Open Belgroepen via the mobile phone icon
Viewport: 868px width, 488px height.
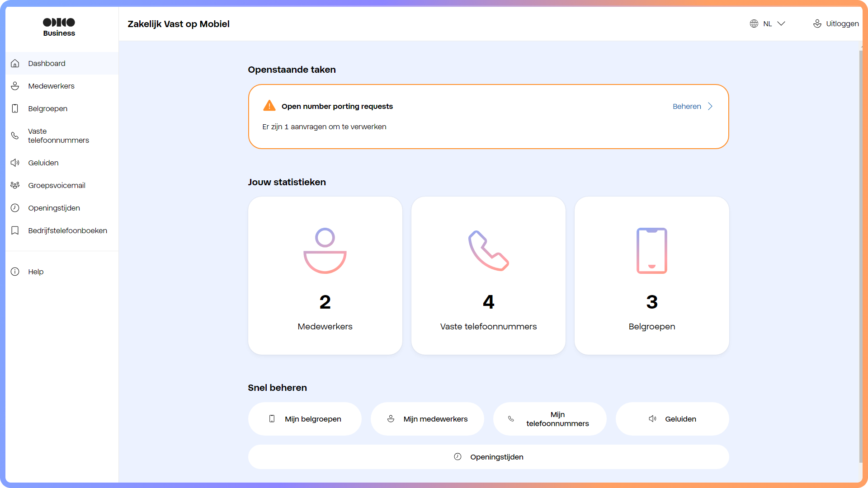(15, 108)
